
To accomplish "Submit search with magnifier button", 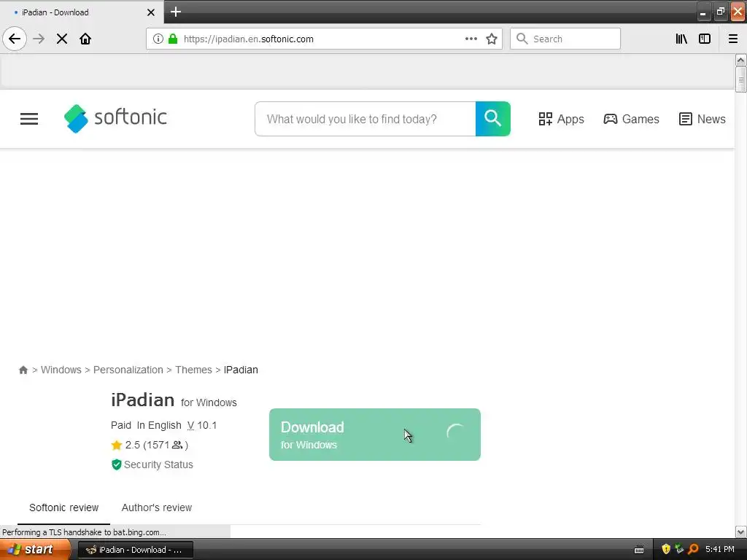I will pos(493,119).
